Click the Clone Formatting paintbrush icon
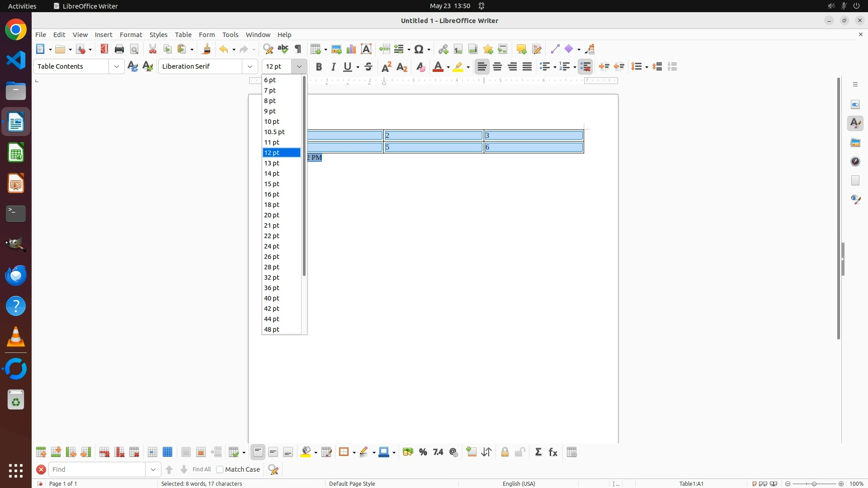The image size is (868, 488). coord(207,49)
